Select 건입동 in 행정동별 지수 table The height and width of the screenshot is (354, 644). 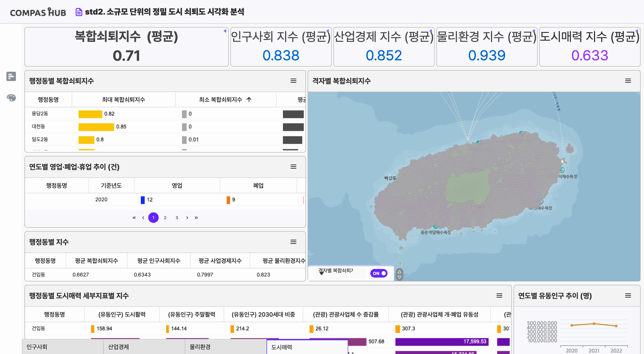tap(38, 275)
